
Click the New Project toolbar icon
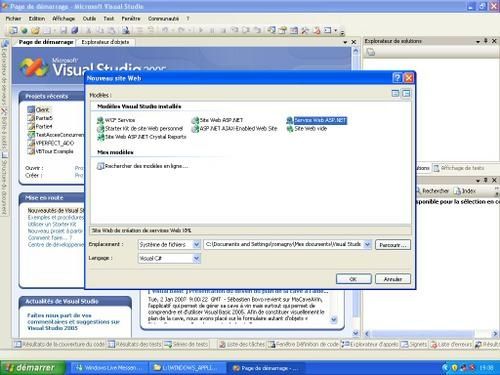[x=13, y=30]
